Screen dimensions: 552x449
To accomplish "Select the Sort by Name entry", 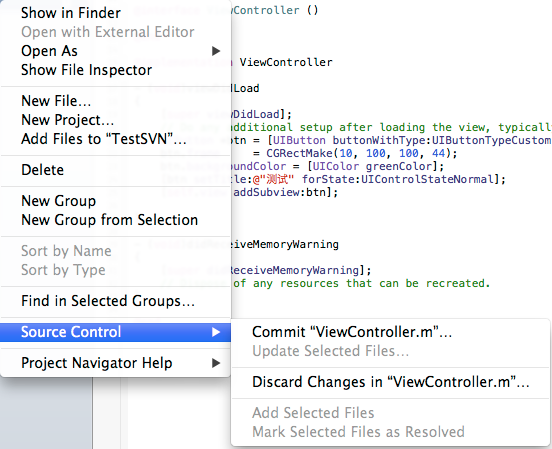I will pos(115,251).
